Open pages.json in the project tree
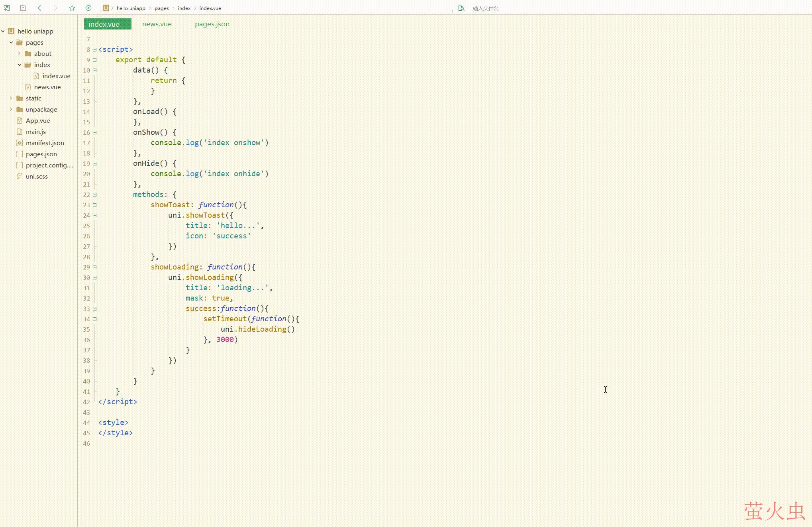The width and height of the screenshot is (812, 527). click(x=41, y=154)
